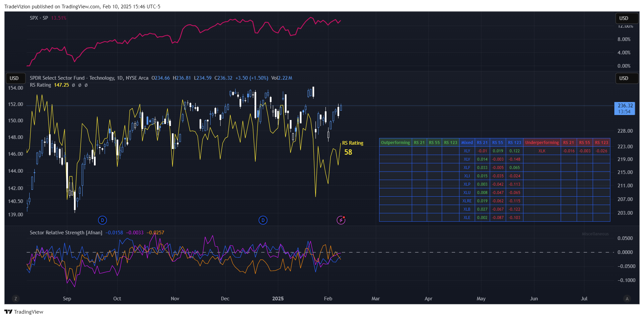The width and height of the screenshot is (644, 319).
Task: Click the USD button on the left of price pane
Action: [15, 78]
